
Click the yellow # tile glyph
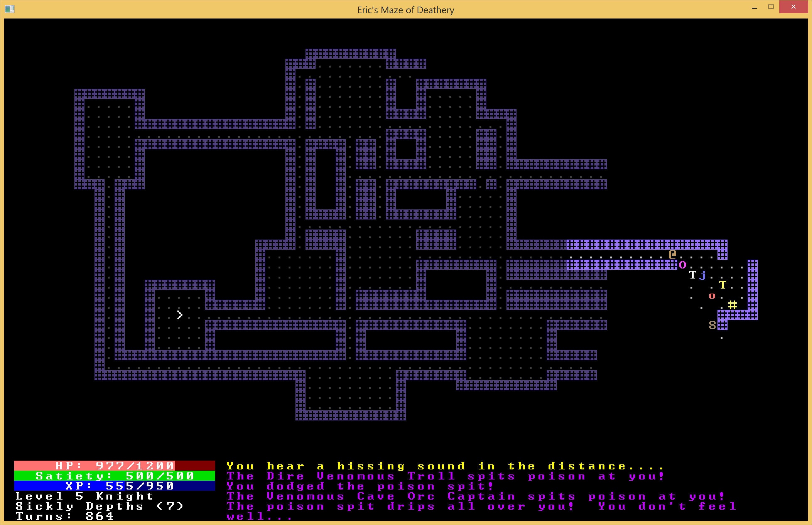pyautogui.click(x=732, y=305)
